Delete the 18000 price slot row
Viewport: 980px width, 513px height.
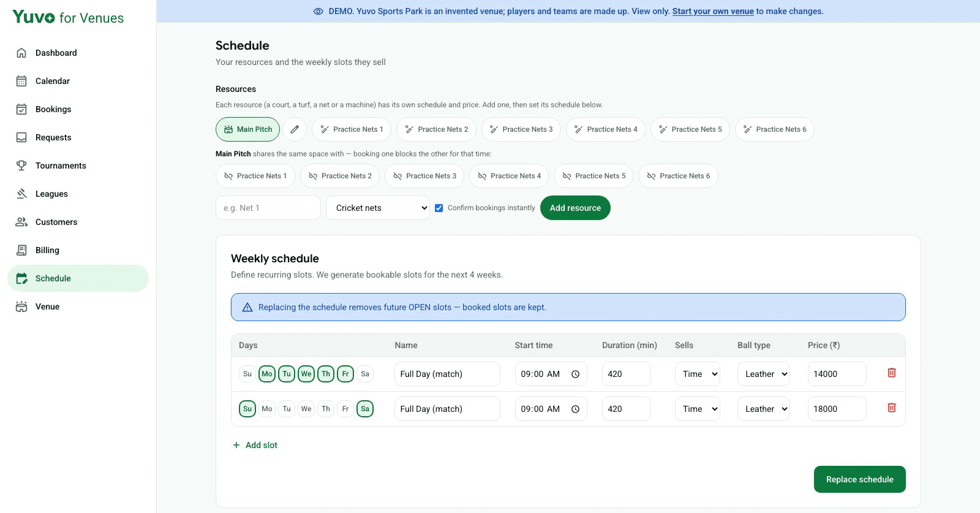[892, 408]
